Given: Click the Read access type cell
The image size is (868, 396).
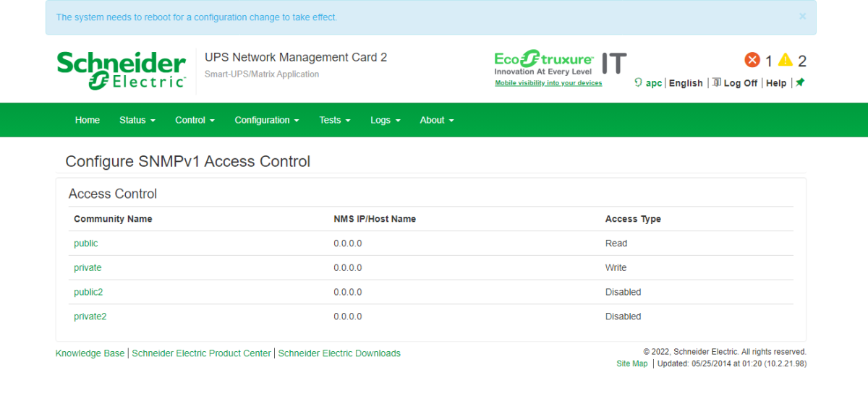Looking at the screenshot, I should pos(616,244).
